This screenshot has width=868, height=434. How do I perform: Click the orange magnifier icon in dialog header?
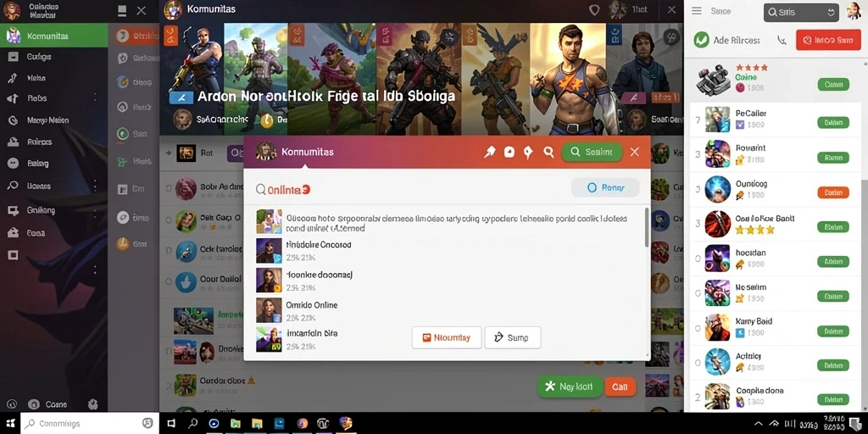[x=548, y=152]
